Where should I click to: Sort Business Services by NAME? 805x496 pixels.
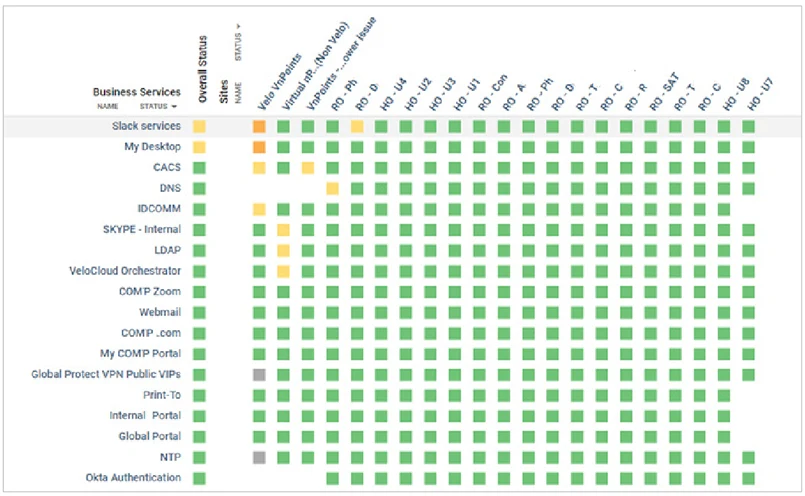pos(106,105)
